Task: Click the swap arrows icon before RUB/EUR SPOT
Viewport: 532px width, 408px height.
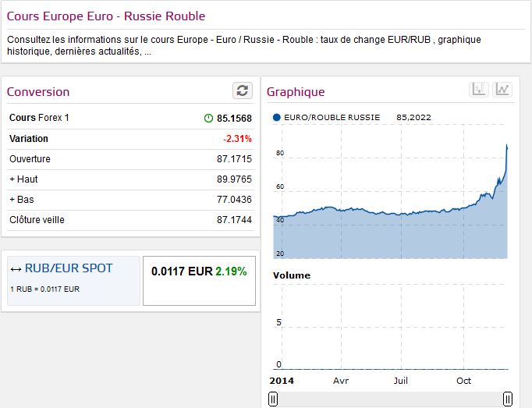Action: (16, 269)
